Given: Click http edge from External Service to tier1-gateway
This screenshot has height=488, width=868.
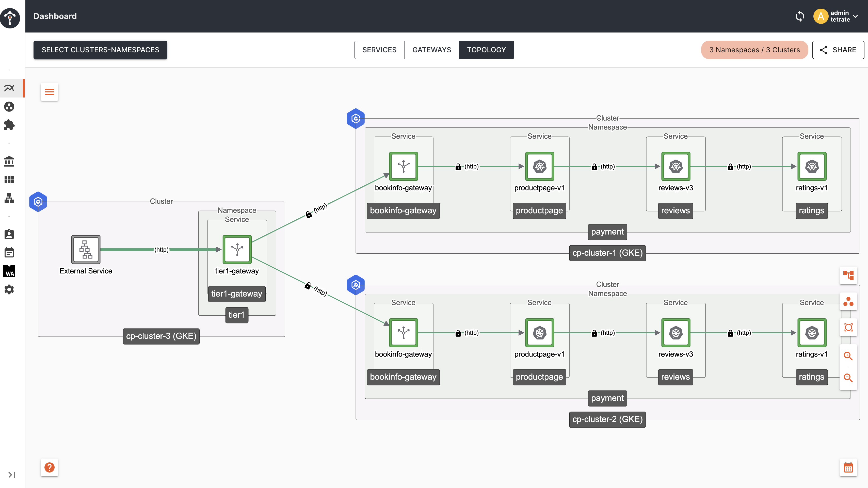Looking at the screenshot, I should tap(162, 250).
